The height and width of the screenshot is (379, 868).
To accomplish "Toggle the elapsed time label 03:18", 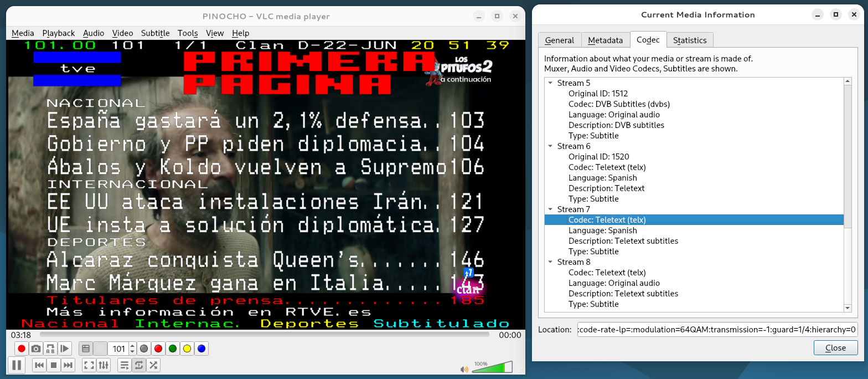I will click(x=21, y=335).
